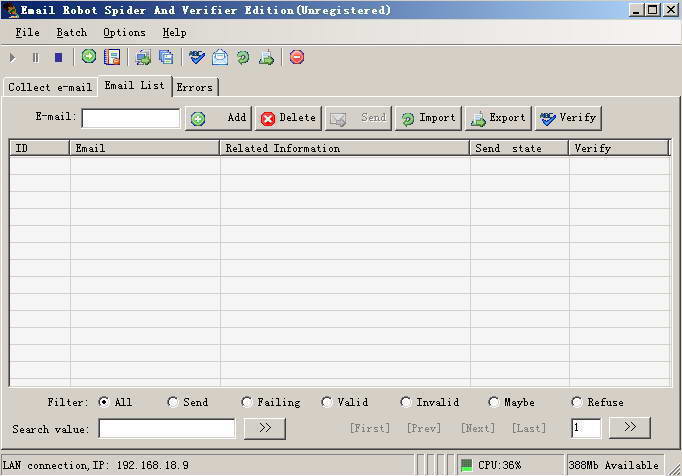The width and height of the screenshot is (682, 476).
Task: Select the Valid filter radio button
Action: 326,402
